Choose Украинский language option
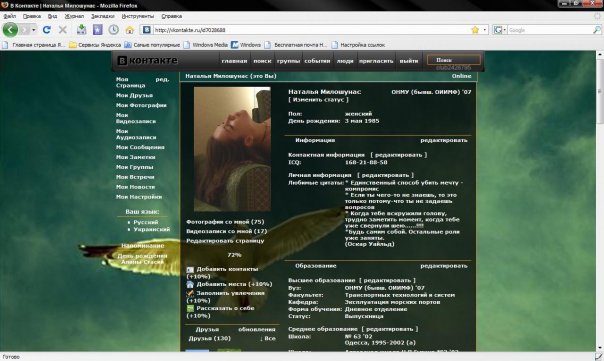 tap(151, 229)
